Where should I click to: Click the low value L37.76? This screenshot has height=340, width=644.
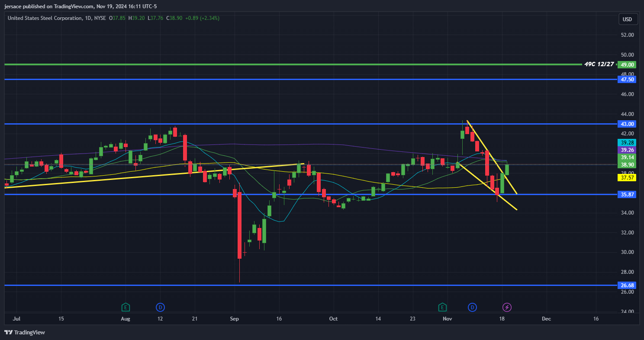[155, 18]
